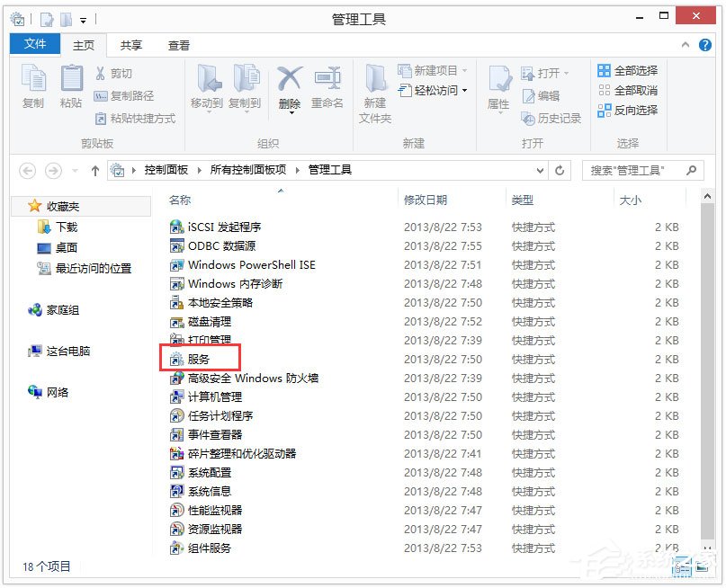This screenshot has width=726, height=588.
Task: Select the 移动到 (Move to) icon
Action: [207, 85]
